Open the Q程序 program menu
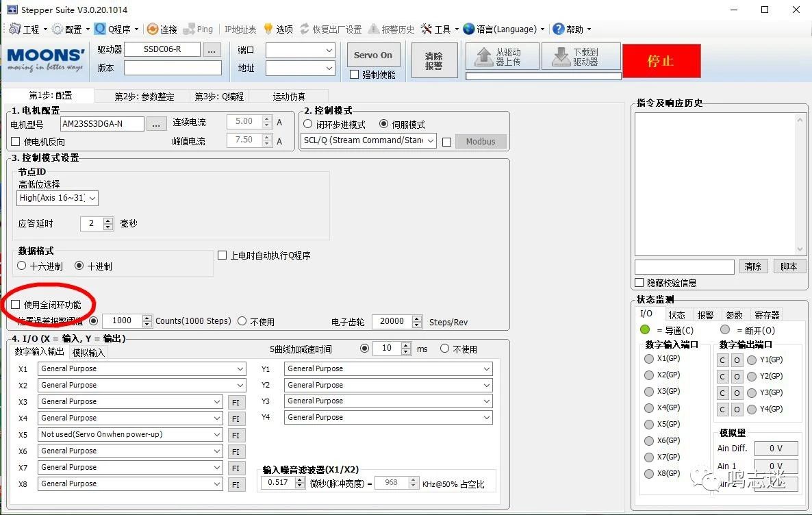The image size is (812, 515). click(116, 29)
